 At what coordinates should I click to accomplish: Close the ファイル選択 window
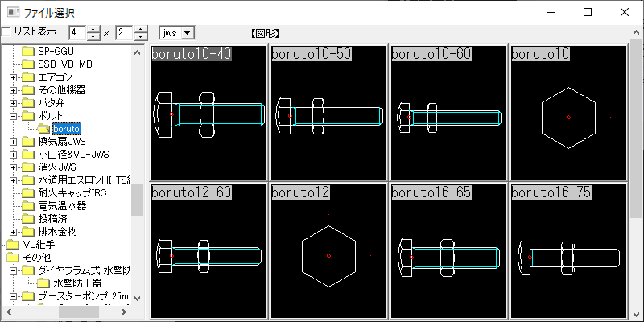625,12
